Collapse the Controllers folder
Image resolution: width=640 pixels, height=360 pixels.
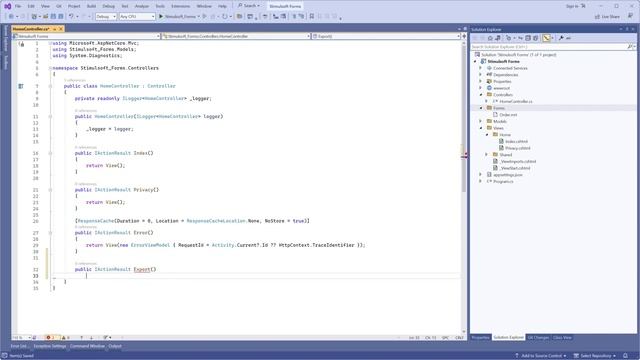(x=480, y=95)
